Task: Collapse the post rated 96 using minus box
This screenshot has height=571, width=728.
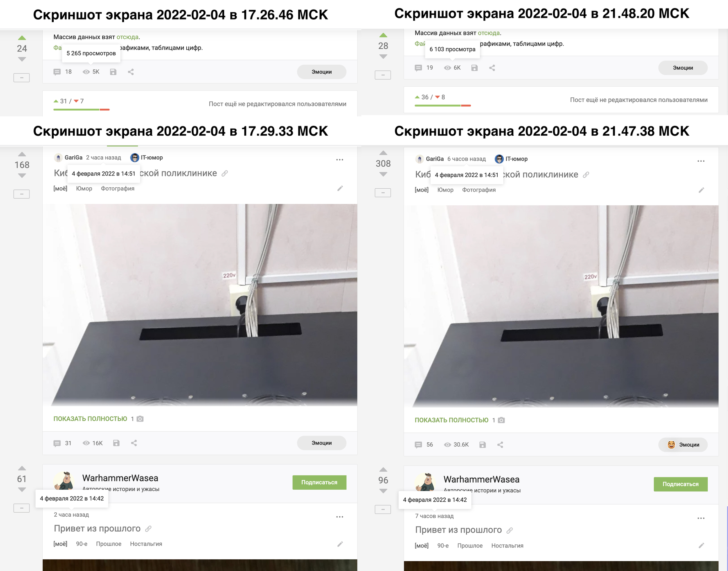Action: 383,510
